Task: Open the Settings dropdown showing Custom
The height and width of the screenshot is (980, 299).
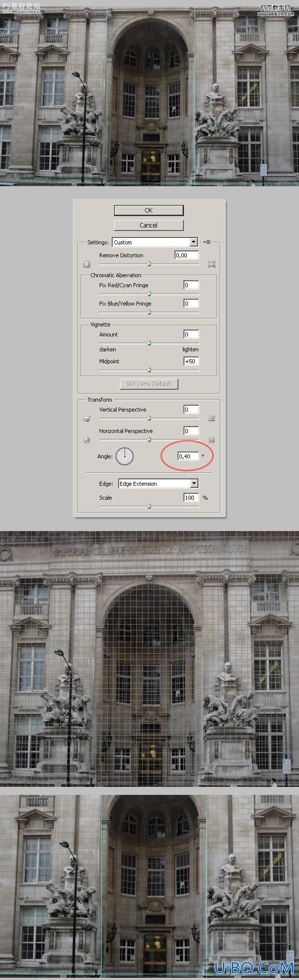Action: tap(155, 242)
